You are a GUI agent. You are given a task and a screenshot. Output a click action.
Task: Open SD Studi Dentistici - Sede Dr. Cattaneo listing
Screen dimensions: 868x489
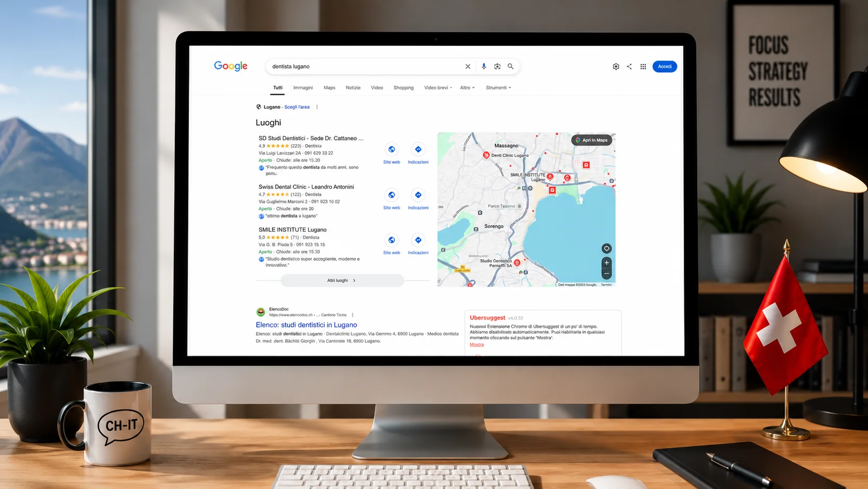311,138
